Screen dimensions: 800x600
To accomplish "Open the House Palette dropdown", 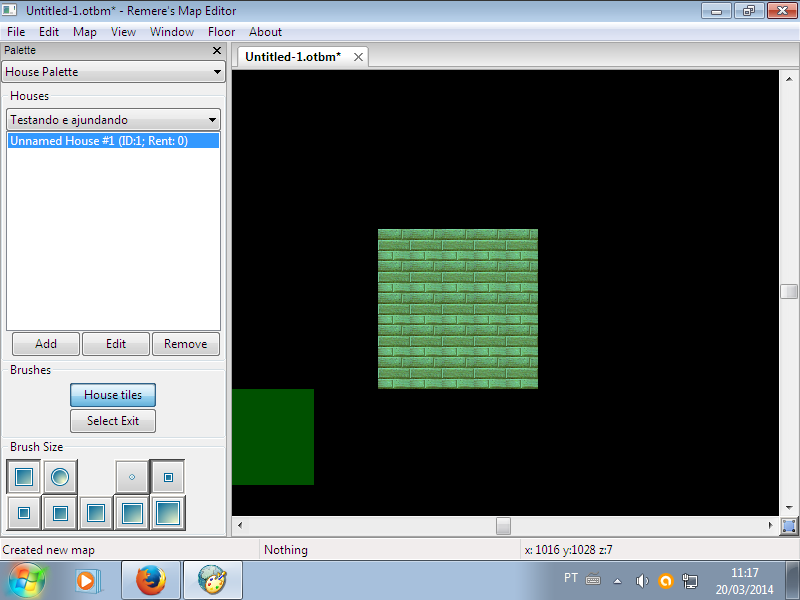I will (x=113, y=72).
